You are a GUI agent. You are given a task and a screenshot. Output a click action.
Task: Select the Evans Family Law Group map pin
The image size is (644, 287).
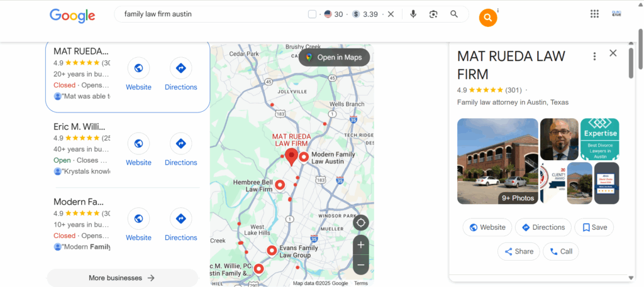click(x=272, y=251)
